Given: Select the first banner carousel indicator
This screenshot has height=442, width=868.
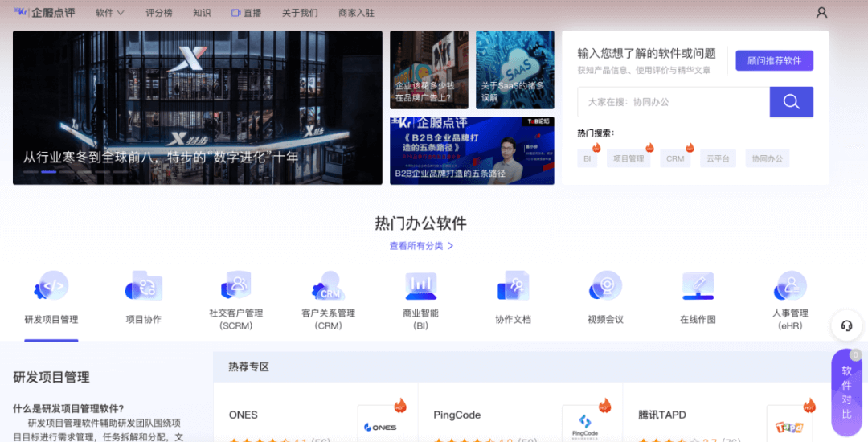Looking at the screenshot, I should [x=31, y=172].
